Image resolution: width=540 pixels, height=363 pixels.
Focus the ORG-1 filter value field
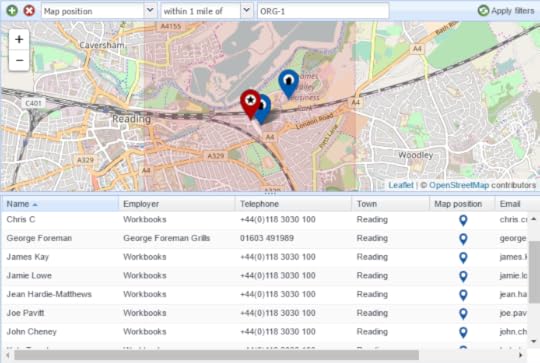323,11
